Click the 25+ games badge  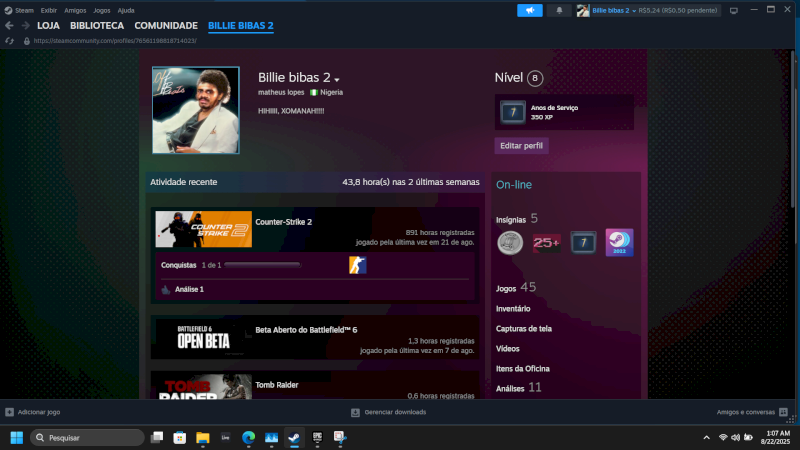546,242
